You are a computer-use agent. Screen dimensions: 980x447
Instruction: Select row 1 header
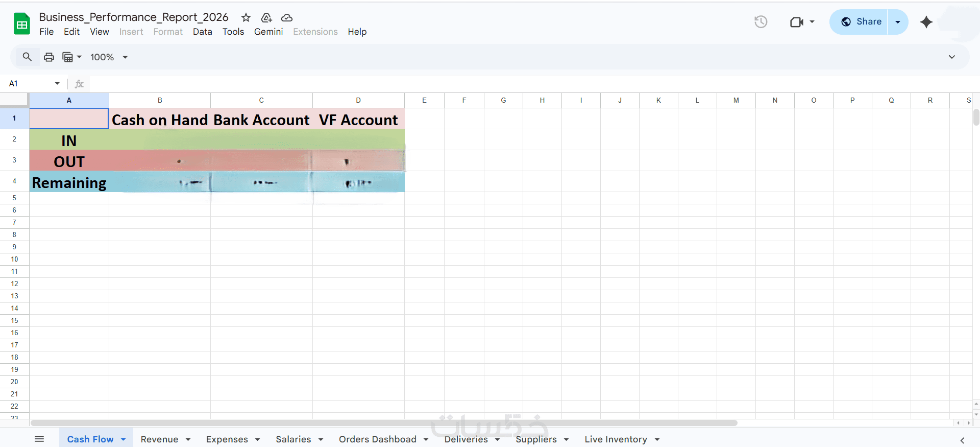click(14, 119)
